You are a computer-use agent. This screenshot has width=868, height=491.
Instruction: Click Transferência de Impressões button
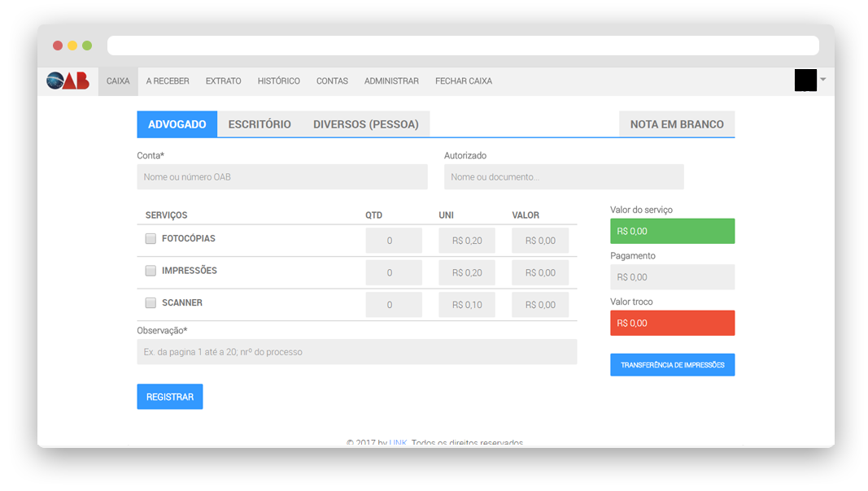pyautogui.click(x=672, y=365)
